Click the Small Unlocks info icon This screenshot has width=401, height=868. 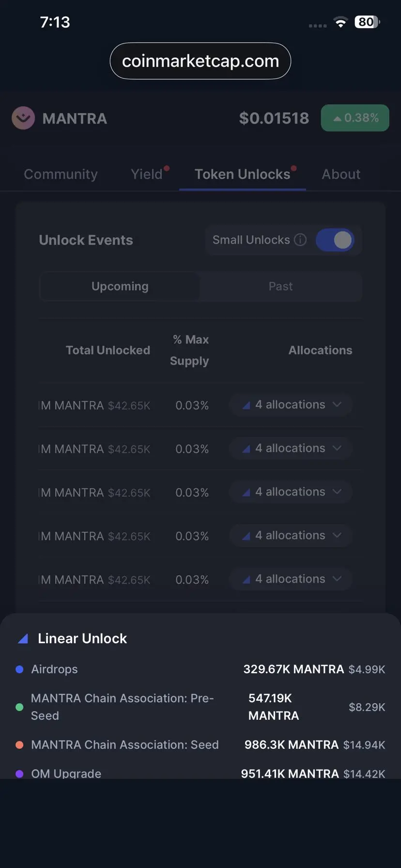tap(300, 240)
